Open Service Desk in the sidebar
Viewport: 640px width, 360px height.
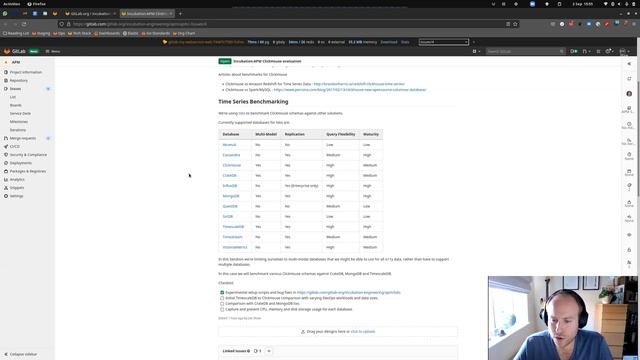pos(20,113)
